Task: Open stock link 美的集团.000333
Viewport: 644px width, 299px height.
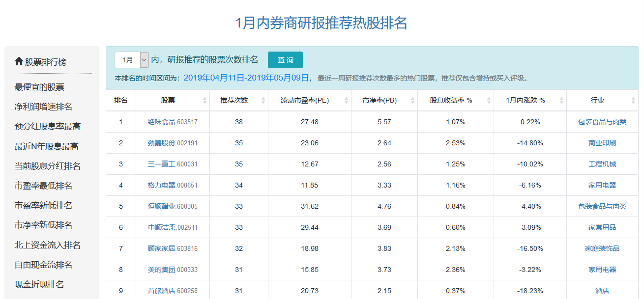Action: click(x=173, y=270)
